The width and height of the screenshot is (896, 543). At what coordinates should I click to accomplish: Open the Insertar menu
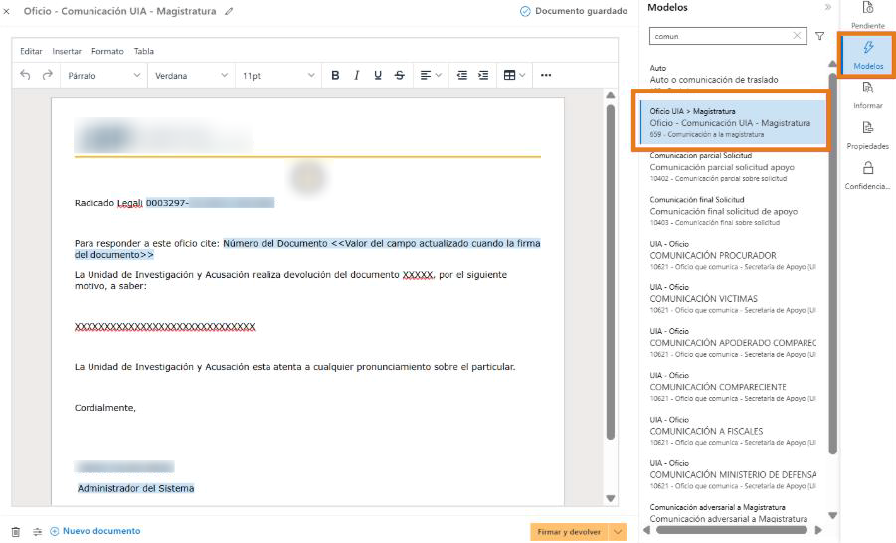(x=67, y=51)
